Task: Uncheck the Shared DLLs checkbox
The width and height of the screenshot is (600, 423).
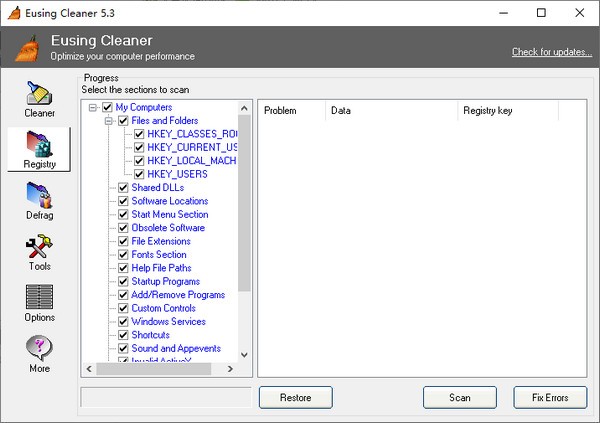Action: (x=123, y=188)
